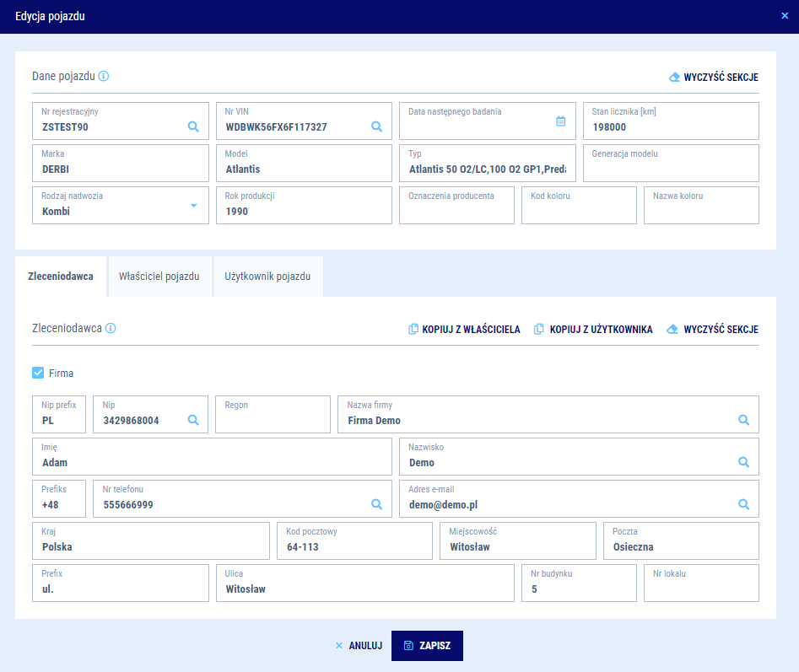
Task: Click KOPIUJ Z UŻYTKOWNIKA
Action: [593, 330]
